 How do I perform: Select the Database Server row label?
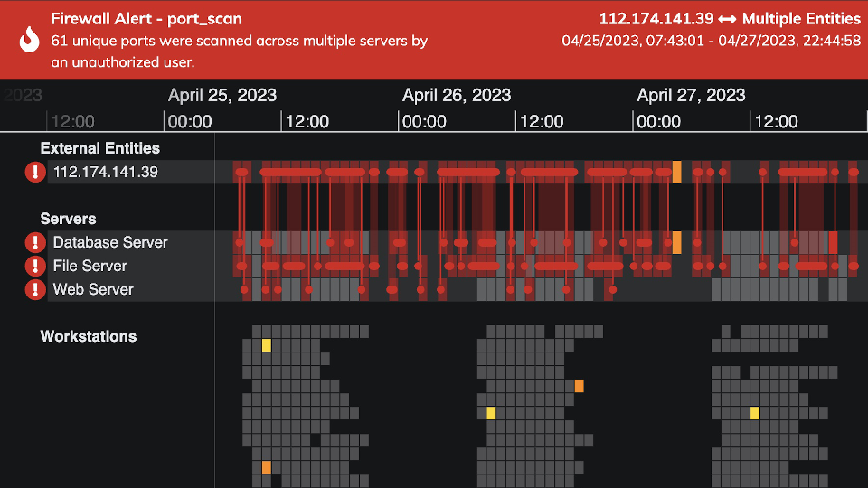click(110, 242)
